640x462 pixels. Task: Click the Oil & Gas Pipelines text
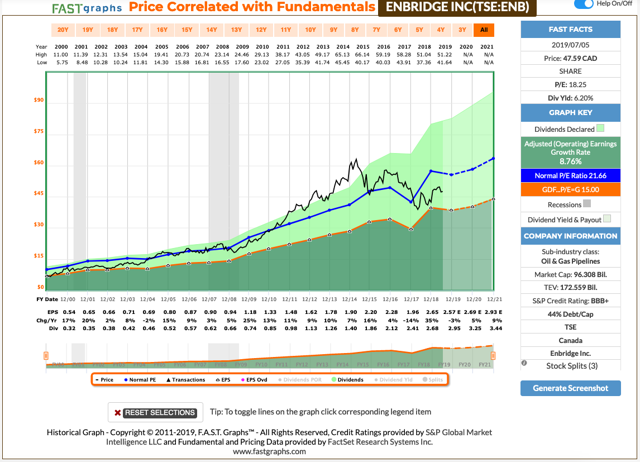point(570,261)
